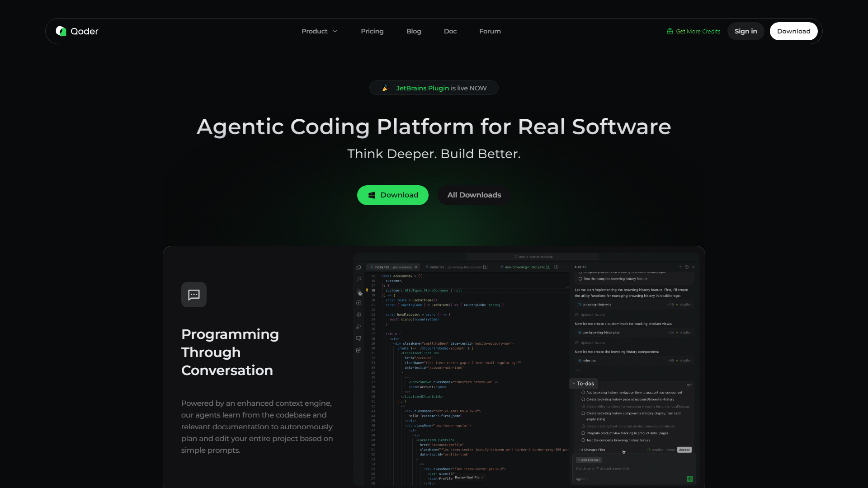The height and width of the screenshot is (488, 868).
Task: Click the gift icon for more credits
Action: click(x=670, y=32)
